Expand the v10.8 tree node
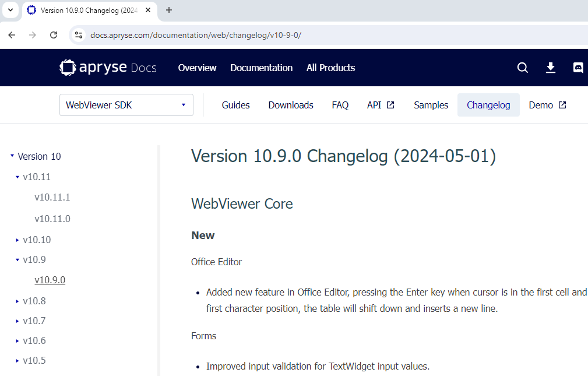The width and height of the screenshot is (588, 376). click(x=17, y=301)
